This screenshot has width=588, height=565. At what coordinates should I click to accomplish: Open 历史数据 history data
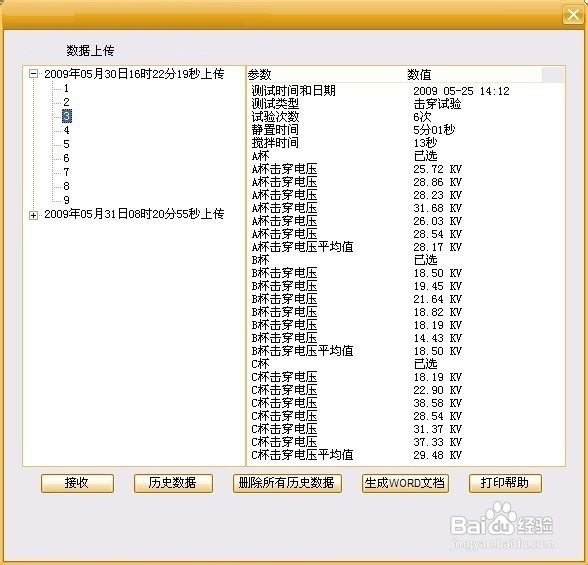coord(173,483)
